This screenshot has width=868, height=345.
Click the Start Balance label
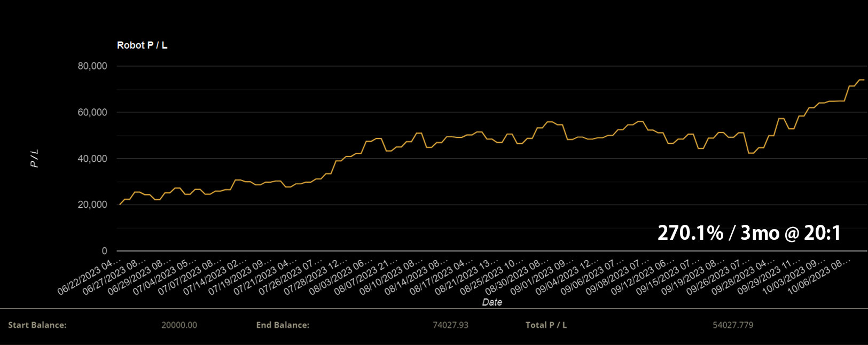click(x=37, y=325)
